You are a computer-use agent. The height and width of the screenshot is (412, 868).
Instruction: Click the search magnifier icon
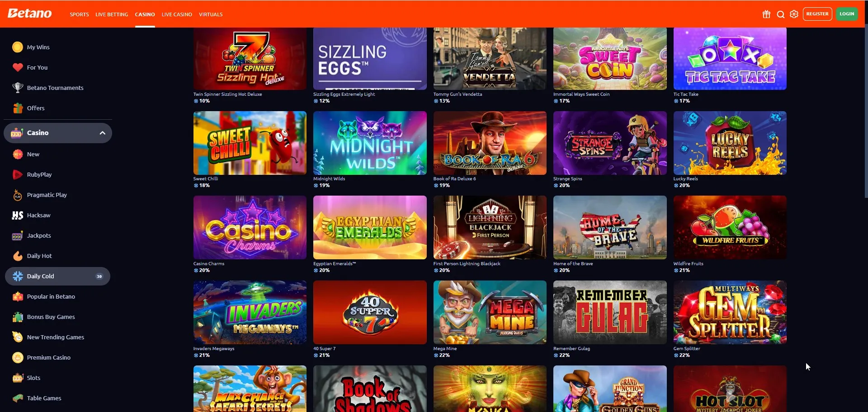pyautogui.click(x=780, y=14)
